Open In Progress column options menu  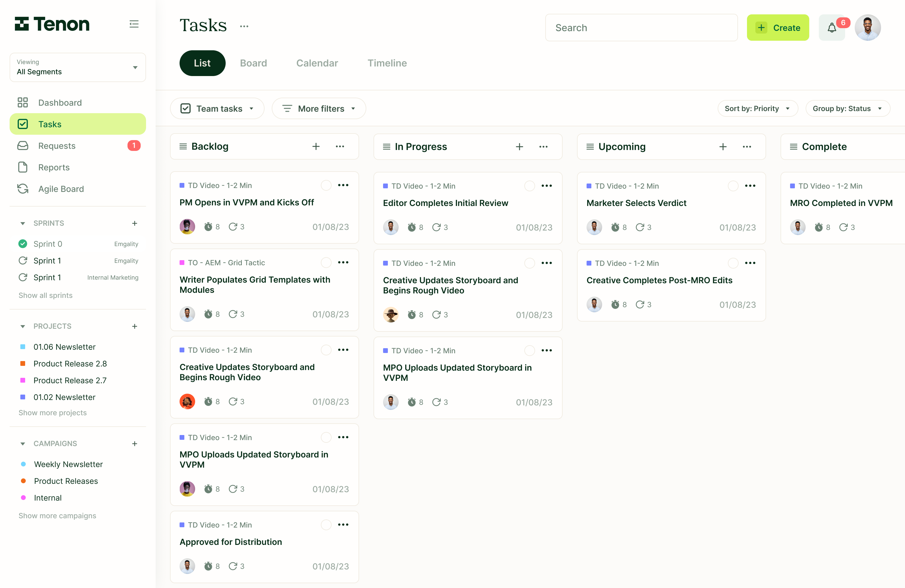coord(543,147)
